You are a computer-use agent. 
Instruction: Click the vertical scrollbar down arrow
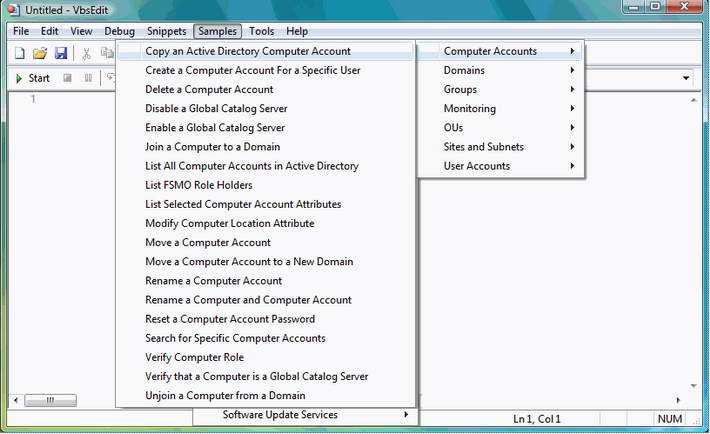point(693,385)
